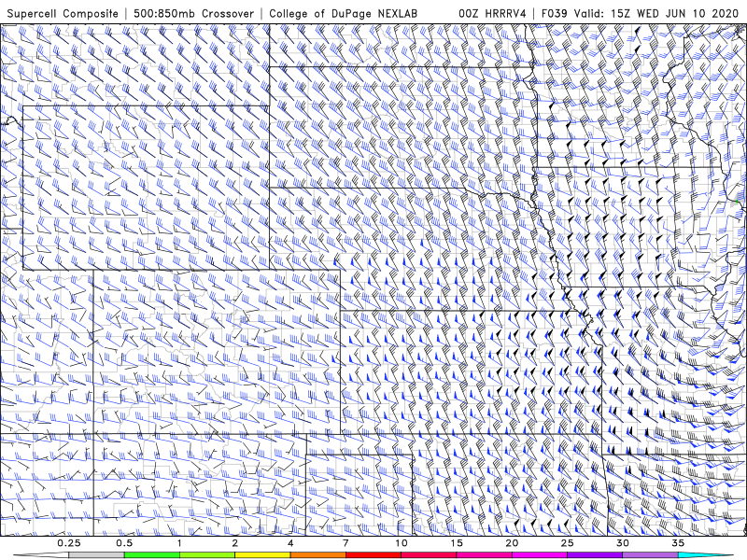
Task: Select the lavender 30–35 color bar segment
Action: pos(650,555)
